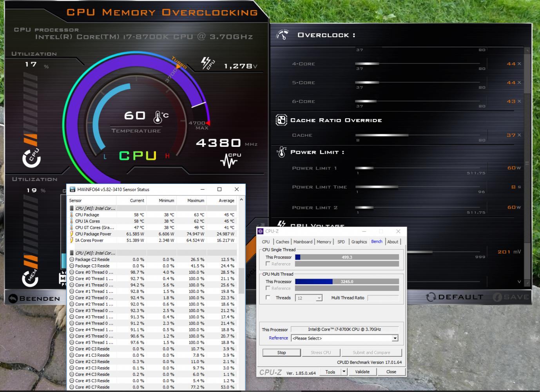This screenshot has height=392, width=540.
Task: Click the Beenden button to exit
Action: click(34, 298)
